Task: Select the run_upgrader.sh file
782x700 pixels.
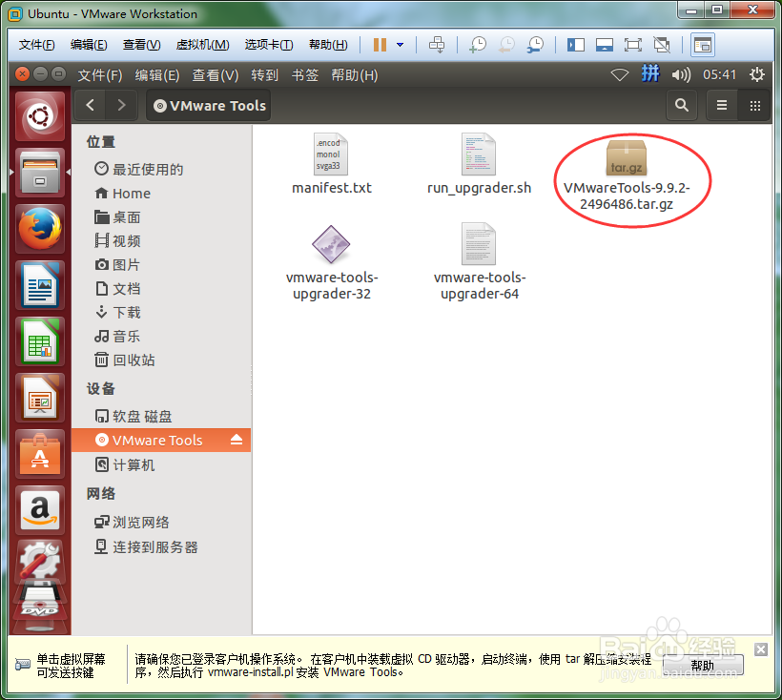Action: click(479, 164)
